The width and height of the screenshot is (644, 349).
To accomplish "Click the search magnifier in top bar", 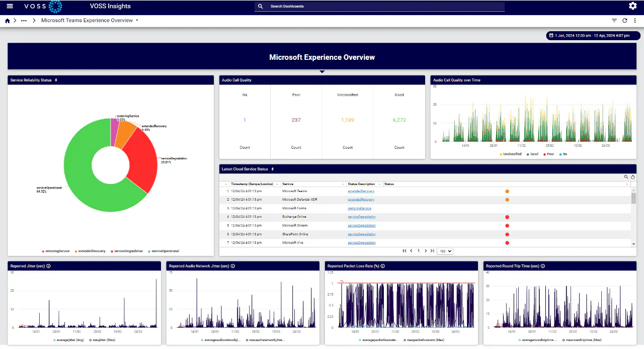I will point(260,7).
